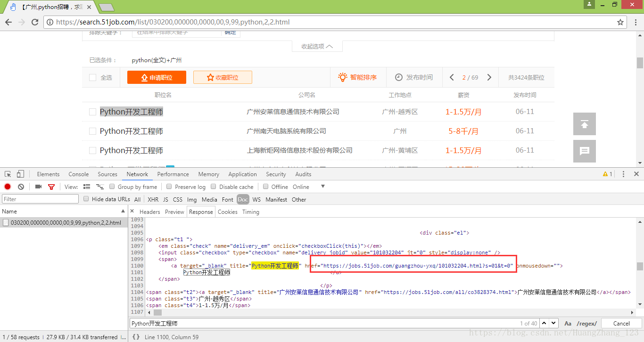Go back with the browser back arrow
The height and width of the screenshot is (342, 644).
8,22
